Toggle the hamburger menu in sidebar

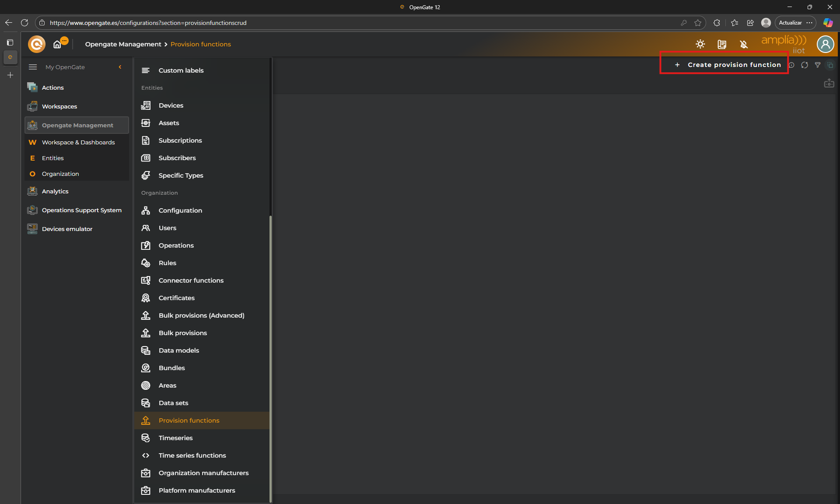33,67
